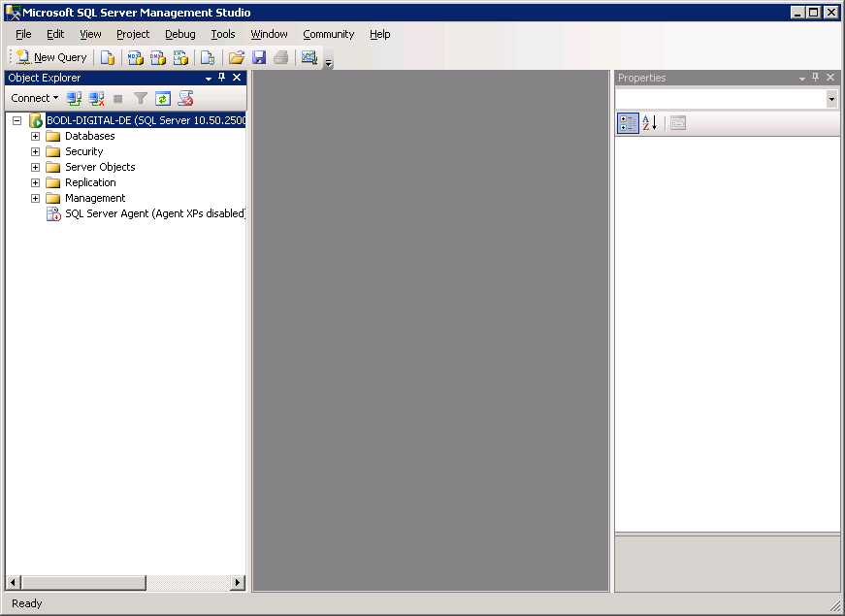
Task: Click the SQL Server Agent icon
Action: click(53, 214)
